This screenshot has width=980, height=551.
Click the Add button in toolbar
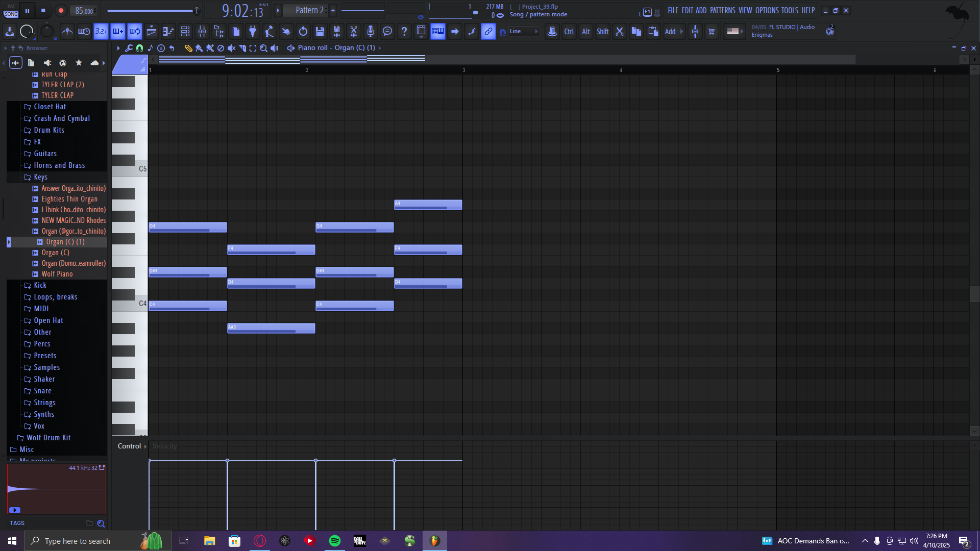pos(670,32)
